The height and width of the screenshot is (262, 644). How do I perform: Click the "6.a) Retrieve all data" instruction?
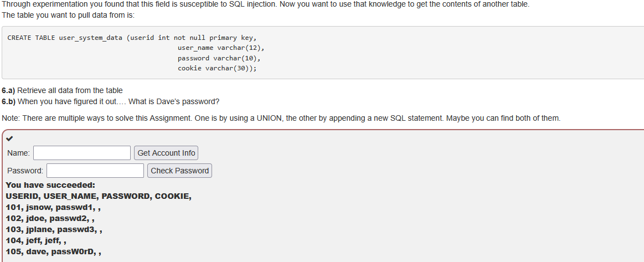[x=63, y=90]
